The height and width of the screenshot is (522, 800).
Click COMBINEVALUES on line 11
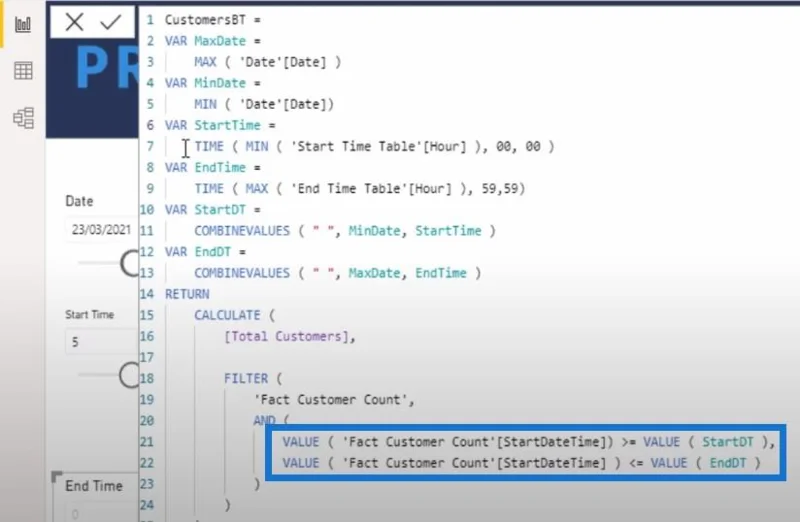pos(242,231)
